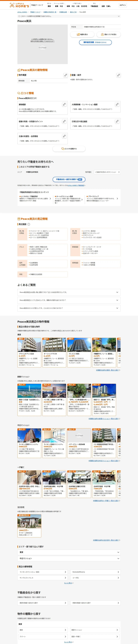Open 中古 under マンションを買う navigation
Screen dimensions: 138x644
[61, 6]
